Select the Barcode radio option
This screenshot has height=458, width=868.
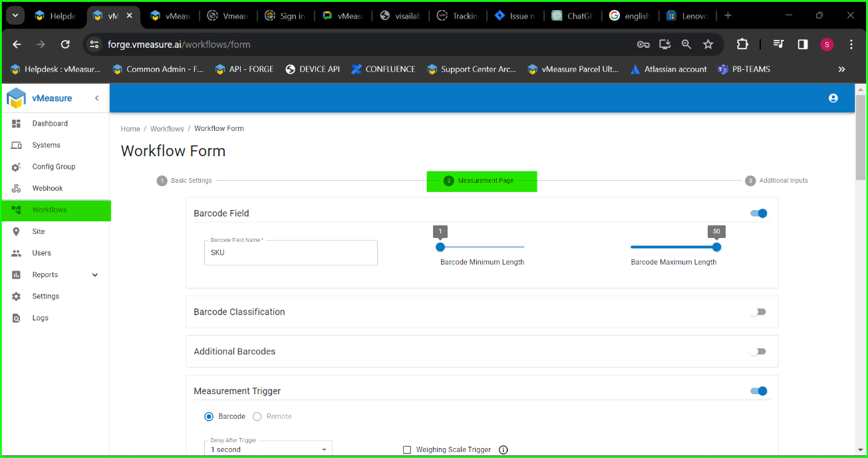(209, 417)
